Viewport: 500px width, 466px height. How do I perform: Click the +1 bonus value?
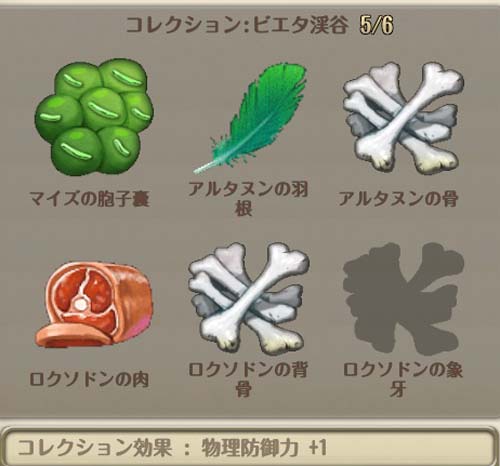[317, 447]
